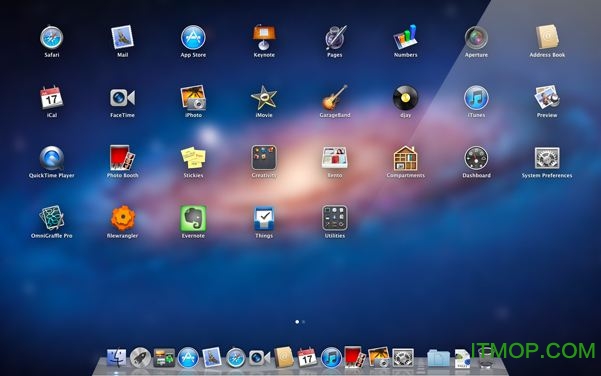Viewport: 601px width, 376px height.
Task: Open iCal from the Dock
Action: (307, 357)
